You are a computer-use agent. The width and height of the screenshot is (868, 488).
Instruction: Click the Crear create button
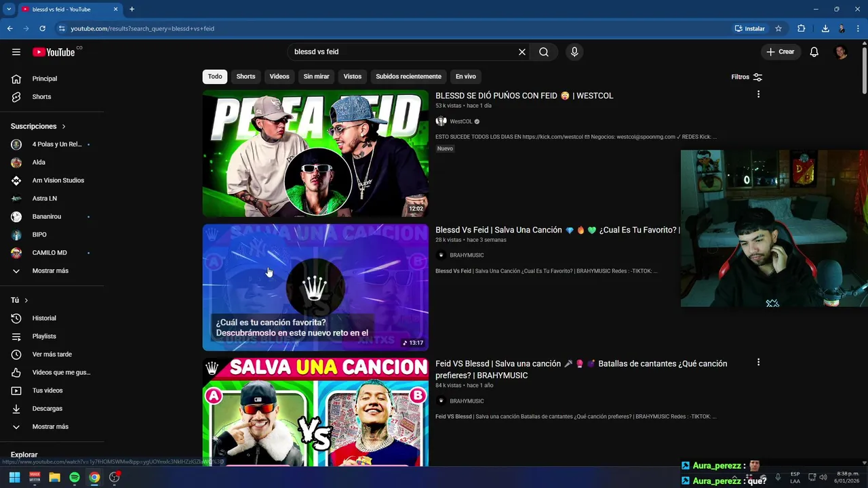pyautogui.click(x=780, y=52)
